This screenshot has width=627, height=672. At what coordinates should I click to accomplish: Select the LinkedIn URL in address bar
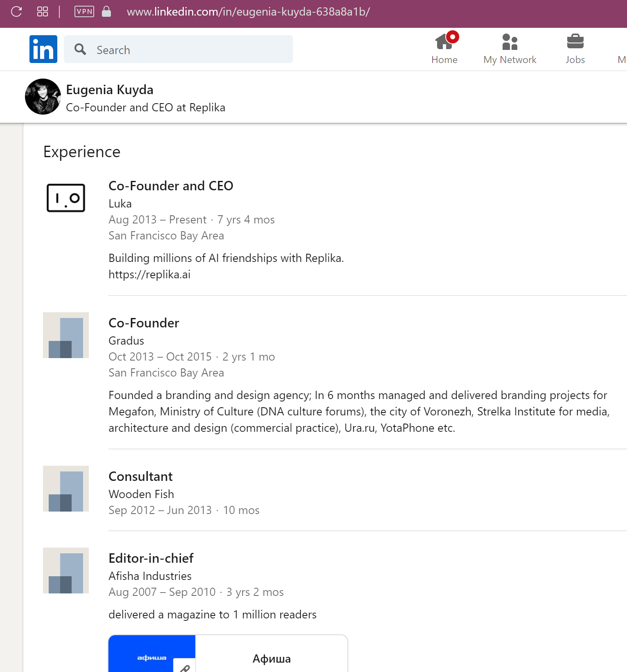point(248,12)
